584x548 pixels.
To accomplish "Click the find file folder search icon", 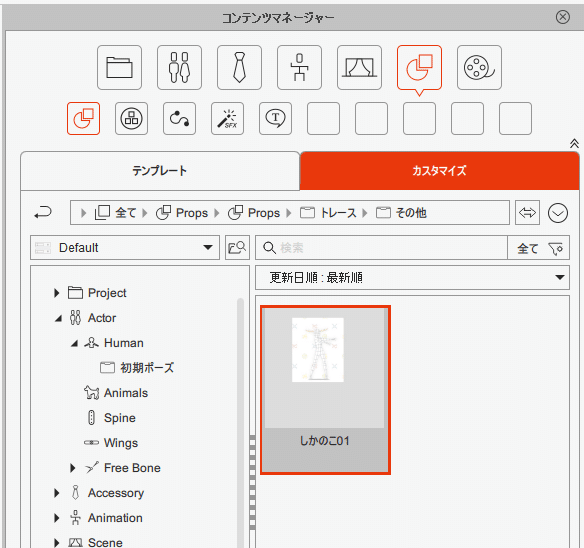I will (x=237, y=247).
